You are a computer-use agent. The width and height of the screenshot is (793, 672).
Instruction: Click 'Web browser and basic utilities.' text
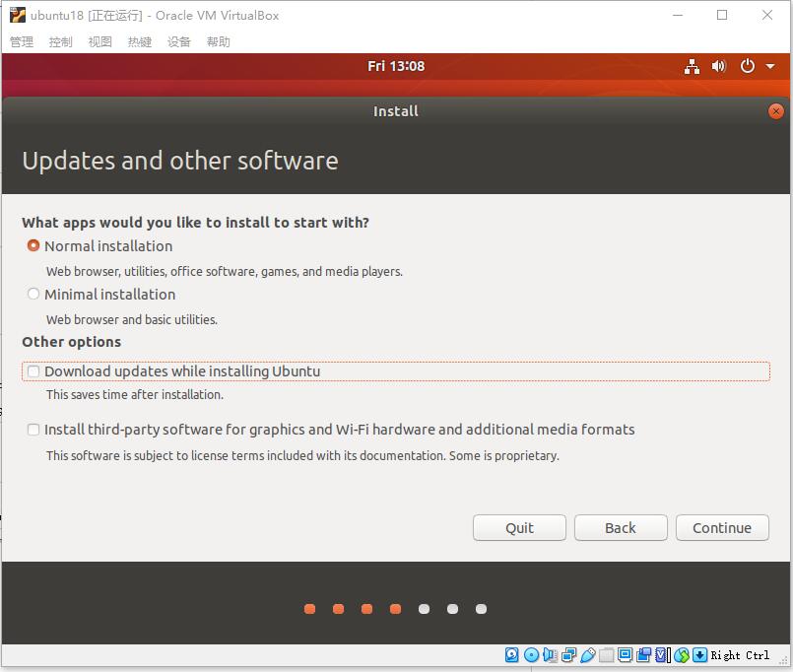tap(131, 320)
